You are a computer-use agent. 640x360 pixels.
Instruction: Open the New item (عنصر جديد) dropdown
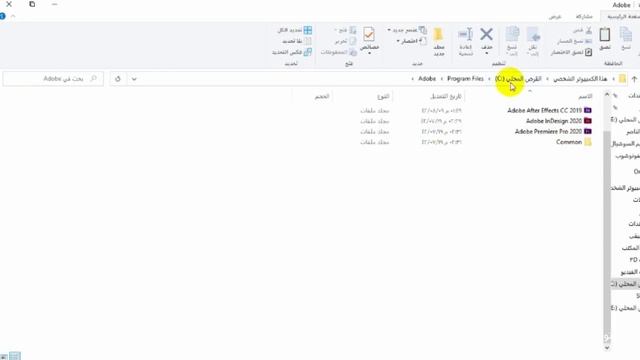tap(407, 30)
